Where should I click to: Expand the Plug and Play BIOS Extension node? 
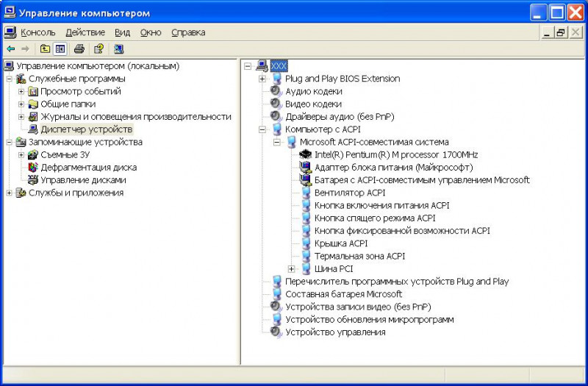[262, 79]
